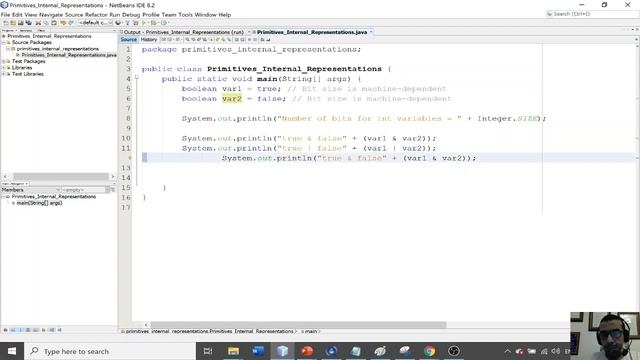
Task: Click the Windows taskbar search box
Action: pos(110,351)
